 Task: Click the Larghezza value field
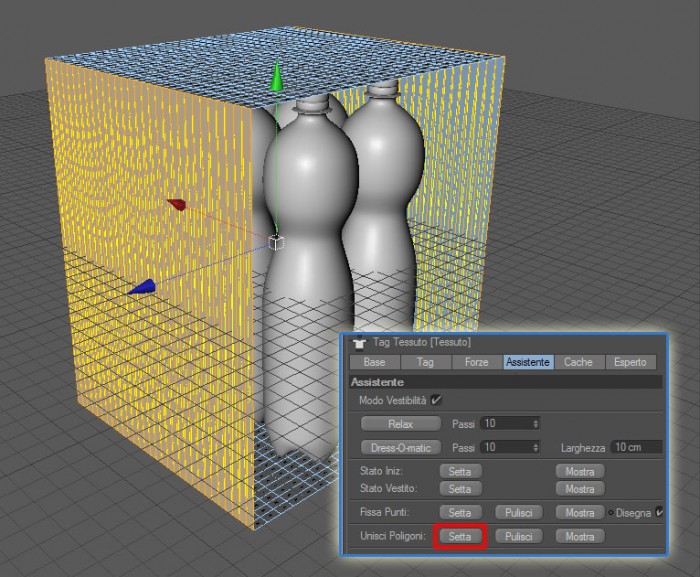point(637,447)
